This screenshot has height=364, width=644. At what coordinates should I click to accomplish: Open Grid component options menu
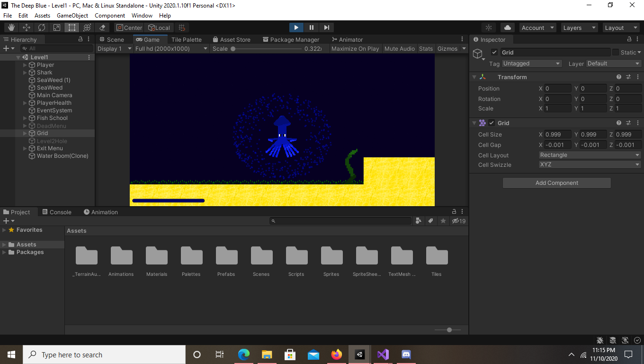point(638,123)
